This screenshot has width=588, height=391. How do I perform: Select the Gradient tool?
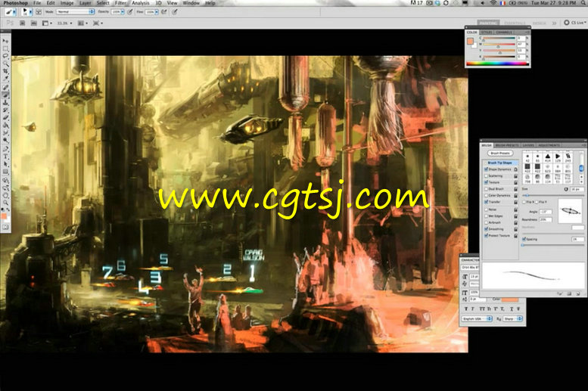[x=5, y=125]
